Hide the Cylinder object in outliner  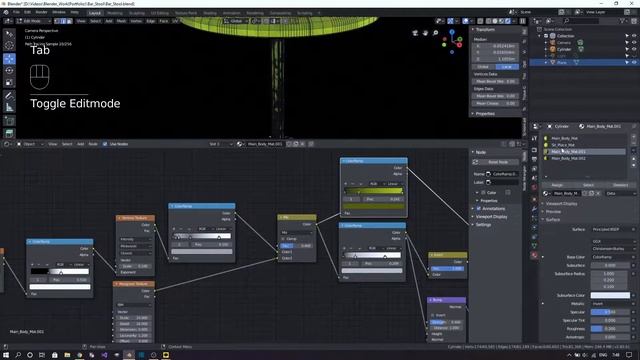[x=634, y=49]
